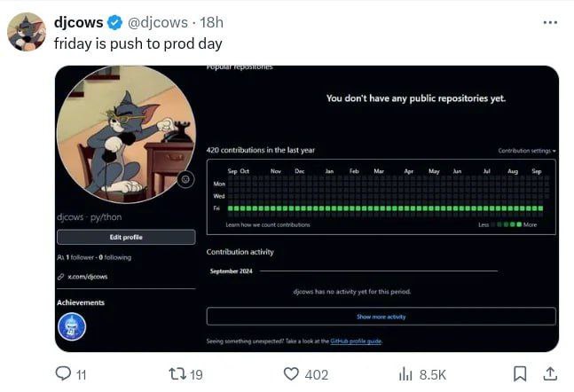Open the GitHub achievement badge
This screenshot has width=574, height=392.
point(72,326)
